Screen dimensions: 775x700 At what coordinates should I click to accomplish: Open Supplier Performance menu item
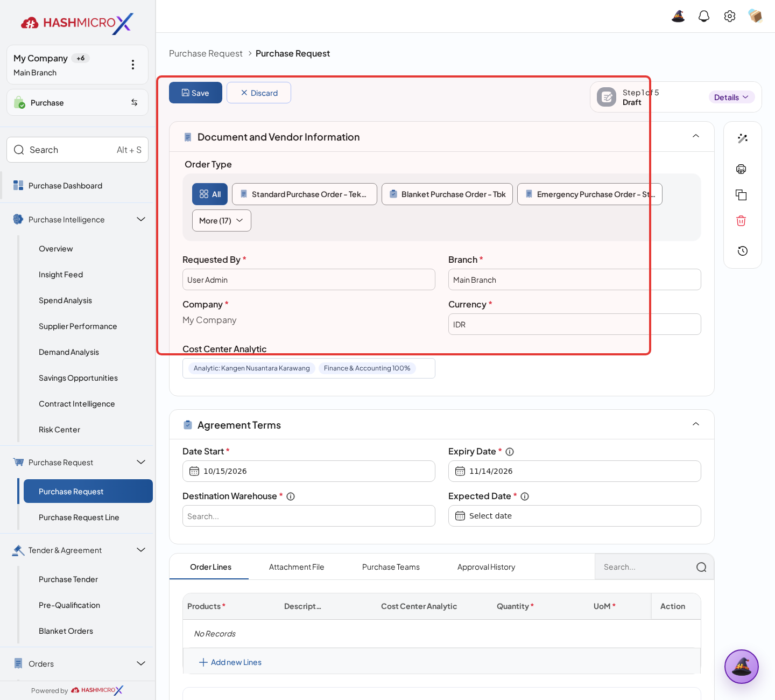pos(78,326)
